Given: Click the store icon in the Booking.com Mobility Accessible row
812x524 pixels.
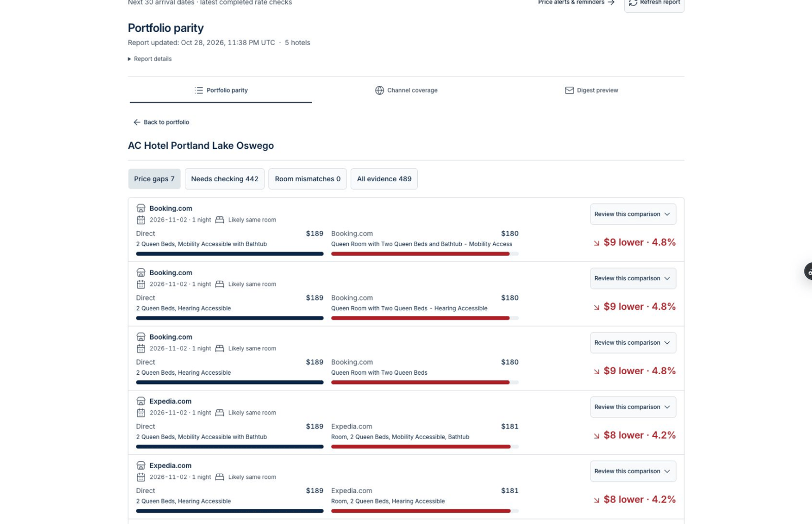Looking at the screenshot, I should [141, 208].
